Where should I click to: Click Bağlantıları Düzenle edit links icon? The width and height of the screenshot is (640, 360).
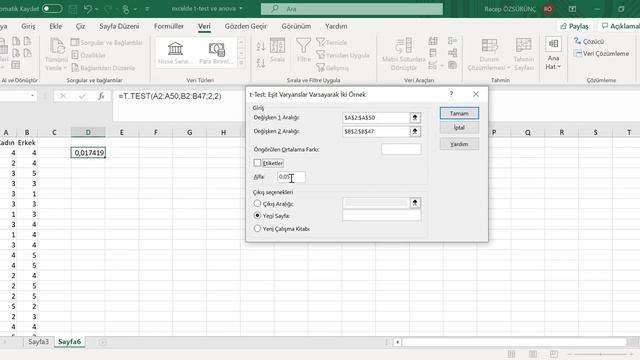75,68
